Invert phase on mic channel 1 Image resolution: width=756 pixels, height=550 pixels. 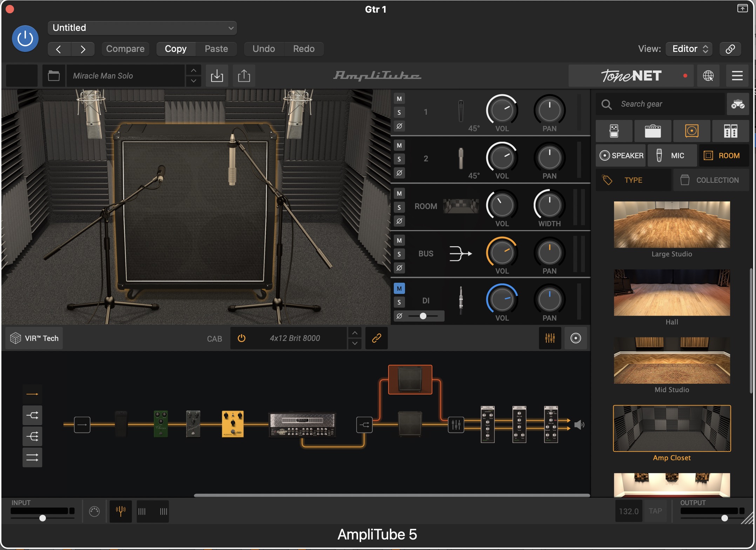coord(399,126)
